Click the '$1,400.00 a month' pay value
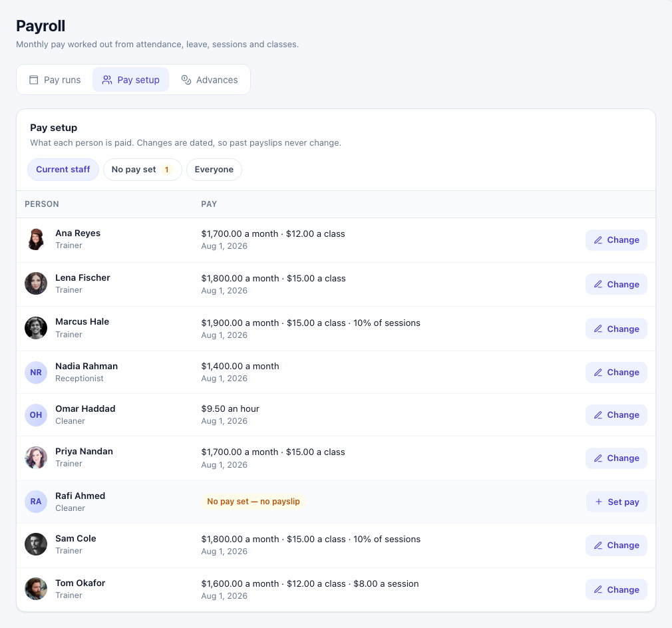672x628 pixels. click(240, 367)
